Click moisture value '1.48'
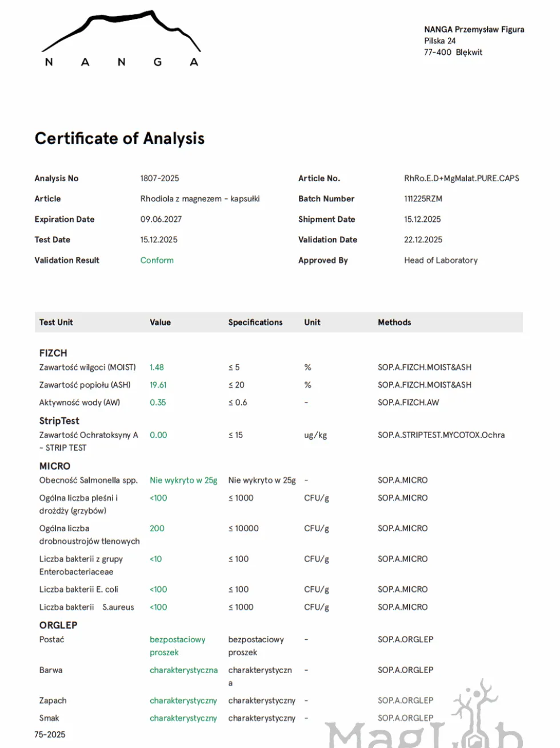The width and height of the screenshot is (560, 748). coord(157,368)
